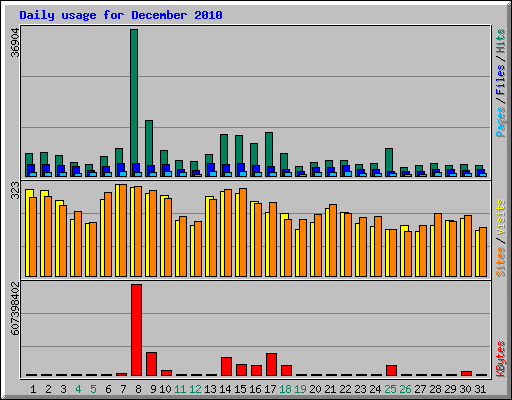Click the Visits legend label
512x400 pixels.
(500, 217)
